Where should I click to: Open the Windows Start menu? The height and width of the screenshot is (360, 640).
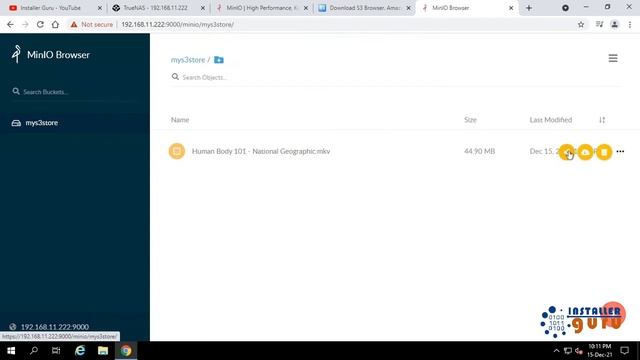[11, 351]
